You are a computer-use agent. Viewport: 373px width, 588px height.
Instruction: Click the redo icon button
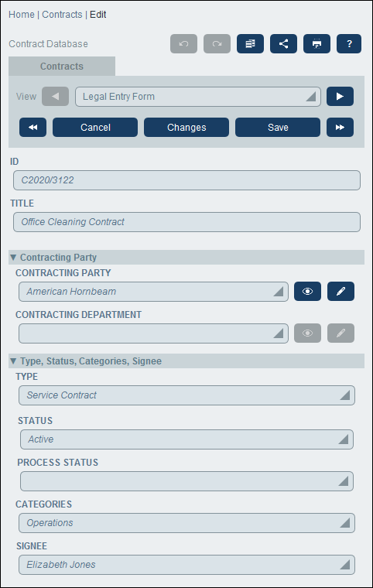coord(217,44)
